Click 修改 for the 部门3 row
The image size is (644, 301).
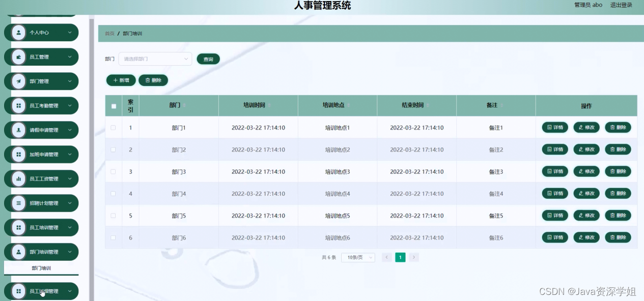(x=586, y=171)
